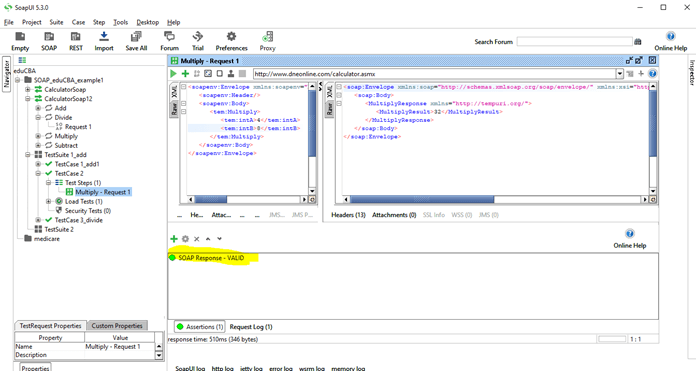Click the response horizontal scrollbar thumb
The width and height of the screenshot is (696, 371).
coord(422,200)
